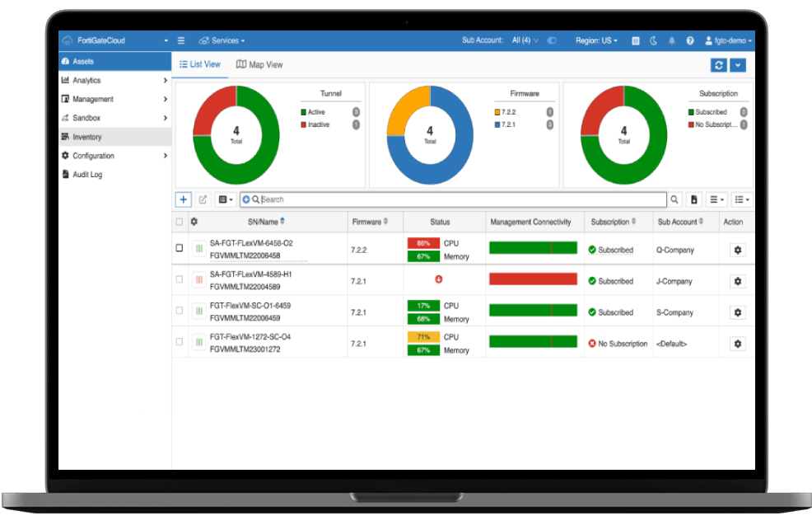Click the add filter plus icon in search
Viewport: 812px width, 525px height.
[x=246, y=199]
